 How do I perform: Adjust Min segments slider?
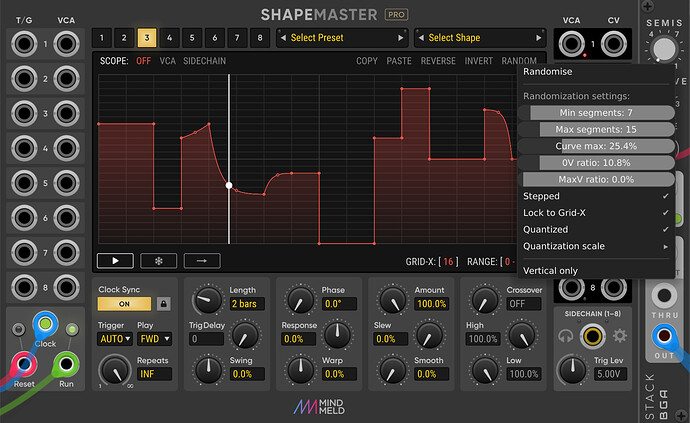pos(596,113)
